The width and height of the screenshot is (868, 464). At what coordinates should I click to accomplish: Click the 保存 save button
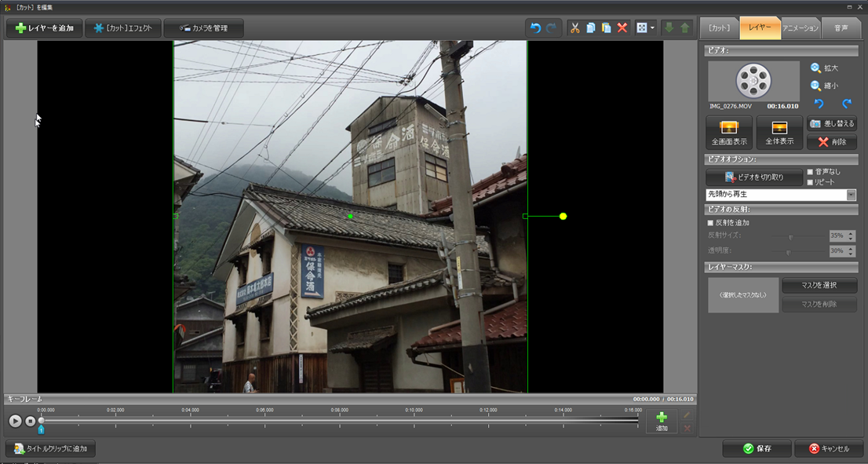(757, 448)
